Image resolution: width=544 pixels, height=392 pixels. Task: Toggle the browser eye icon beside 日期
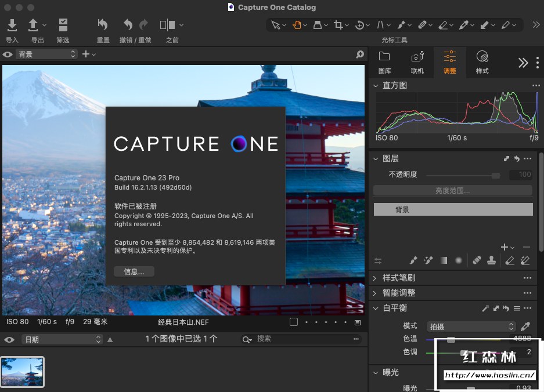click(x=9, y=339)
